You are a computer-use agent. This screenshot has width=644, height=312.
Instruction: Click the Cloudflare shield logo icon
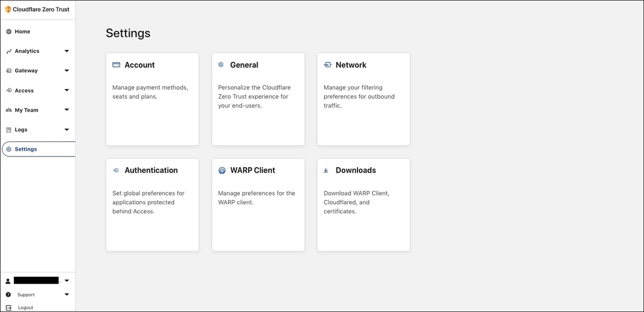click(8, 9)
